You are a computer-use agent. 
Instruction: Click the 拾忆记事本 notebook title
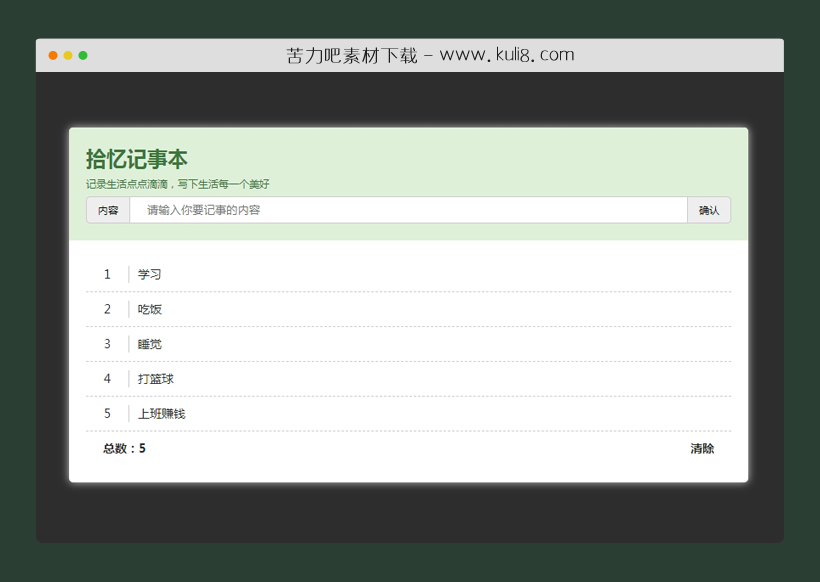pyautogui.click(x=140, y=160)
